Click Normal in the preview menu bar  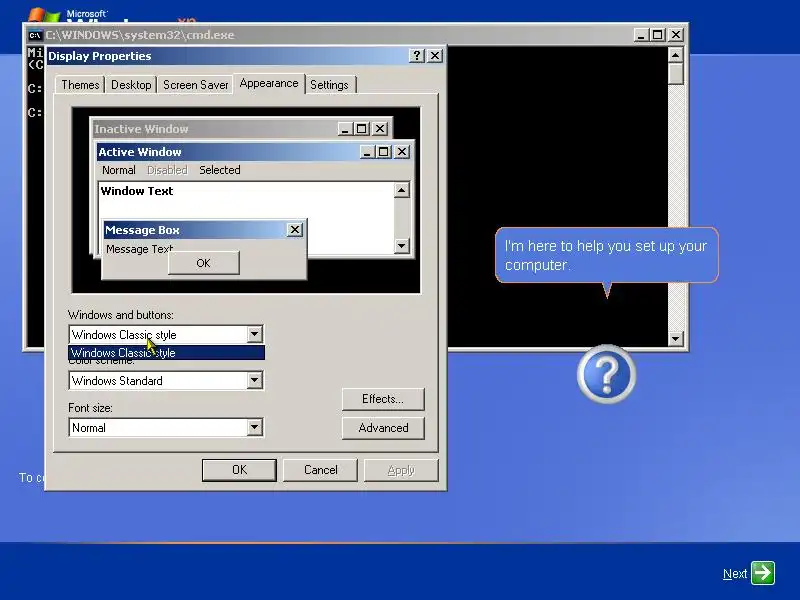(x=119, y=170)
